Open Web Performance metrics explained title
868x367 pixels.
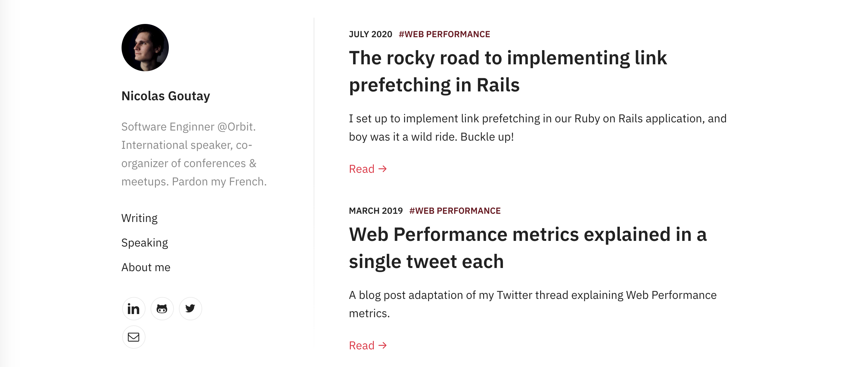click(528, 248)
